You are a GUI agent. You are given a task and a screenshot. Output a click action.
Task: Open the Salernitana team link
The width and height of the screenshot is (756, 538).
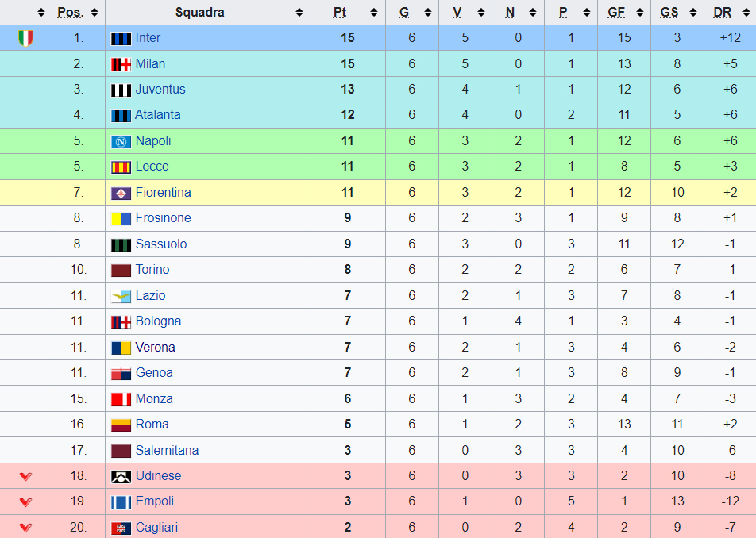point(167,450)
